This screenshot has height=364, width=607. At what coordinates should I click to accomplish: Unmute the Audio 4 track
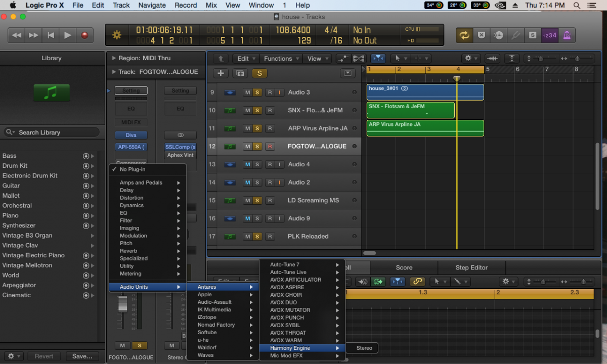click(247, 164)
